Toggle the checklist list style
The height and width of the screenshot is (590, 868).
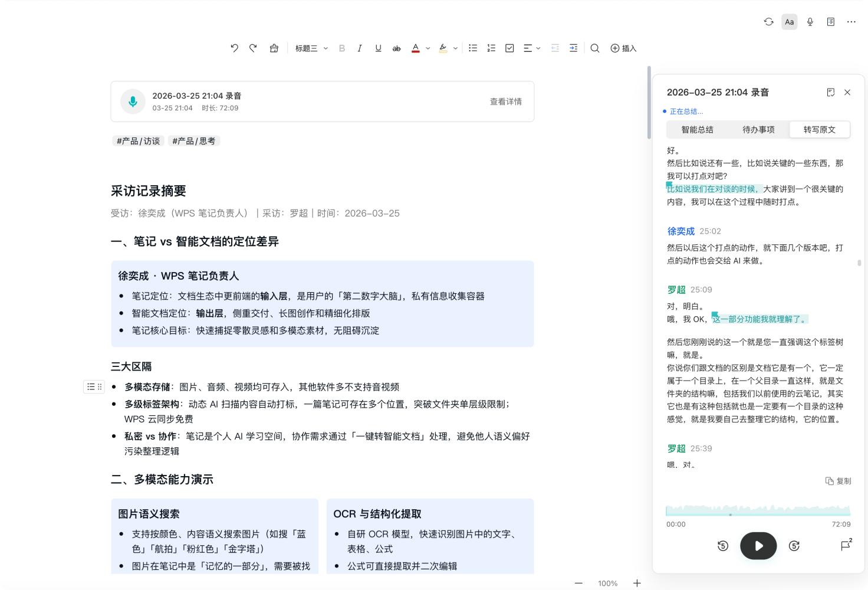tap(509, 48)
